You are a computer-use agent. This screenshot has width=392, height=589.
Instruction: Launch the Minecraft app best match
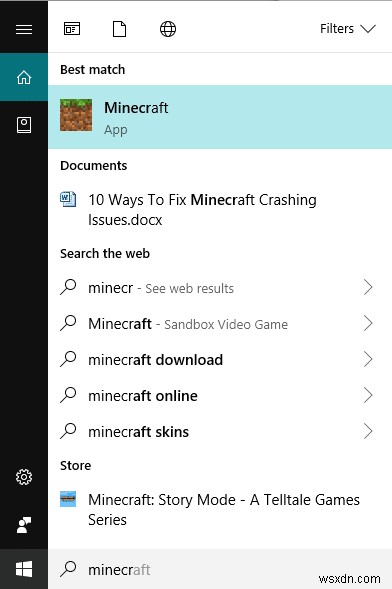coord(220,117)
